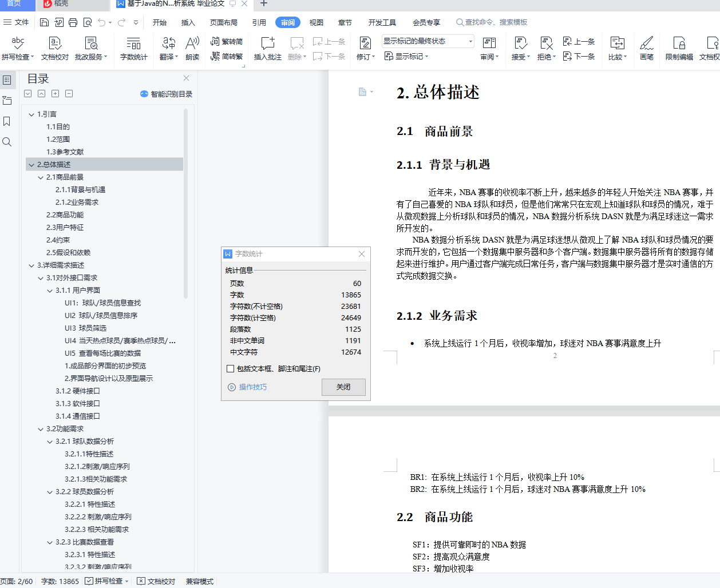Go to next revision 下一条 next to 拒绝

(x=579, y=56)
